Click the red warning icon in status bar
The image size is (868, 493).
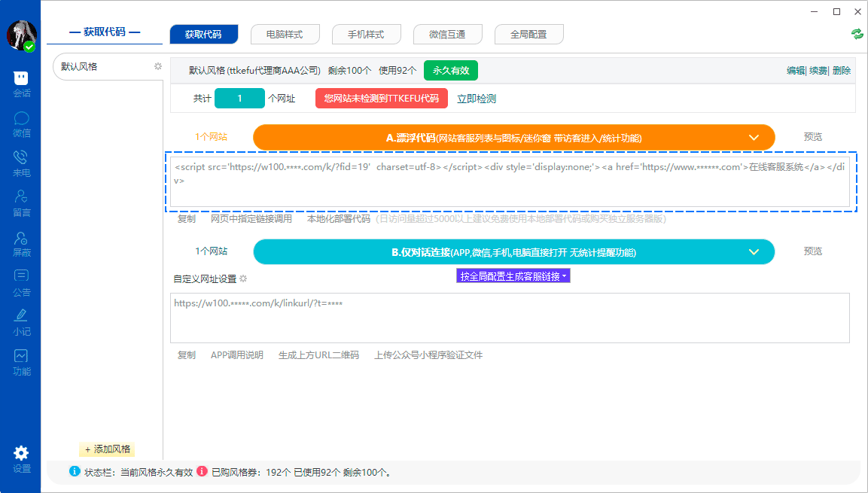click(202, 471)
